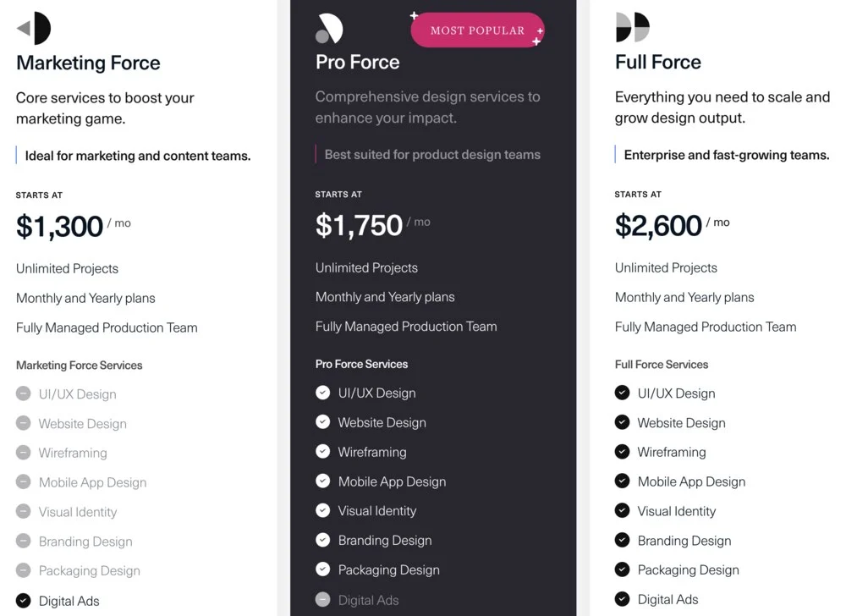Click the $1,300 Marketing Force price
Viewport: 846px width, 616px height.
click(x=59, y=226)
